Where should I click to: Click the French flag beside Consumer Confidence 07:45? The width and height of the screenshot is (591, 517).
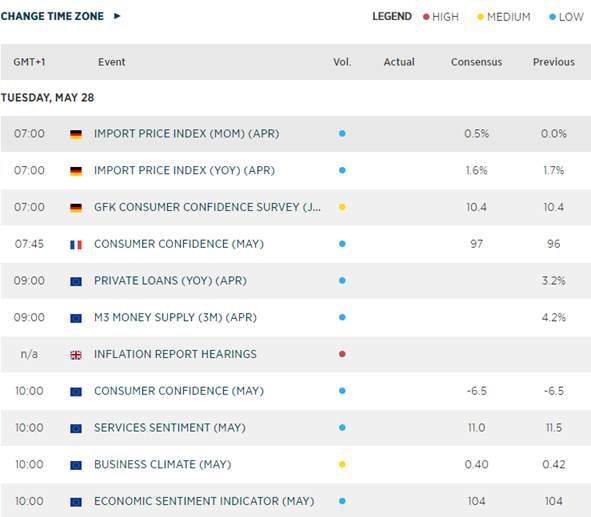76,245
